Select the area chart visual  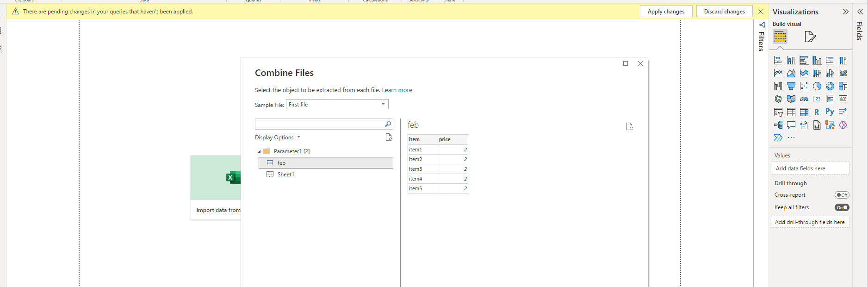791,73
